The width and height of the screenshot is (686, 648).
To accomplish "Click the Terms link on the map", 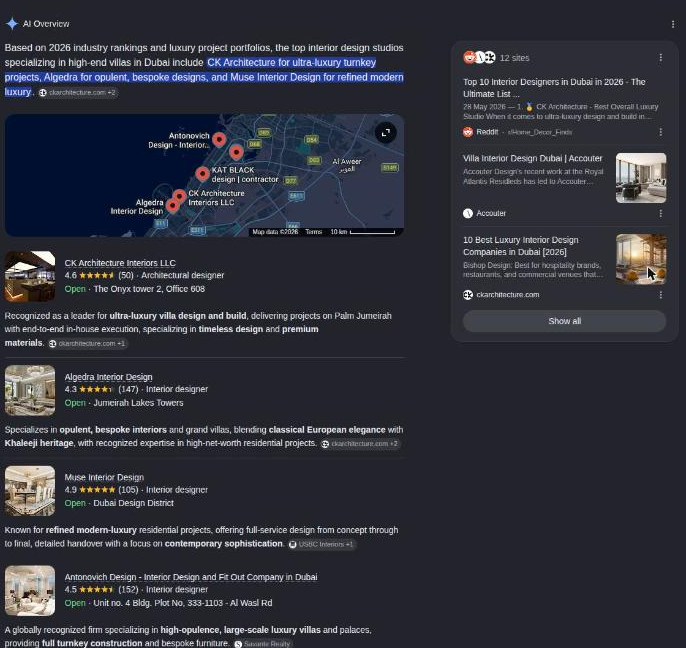I will click(x=313, y=232).
